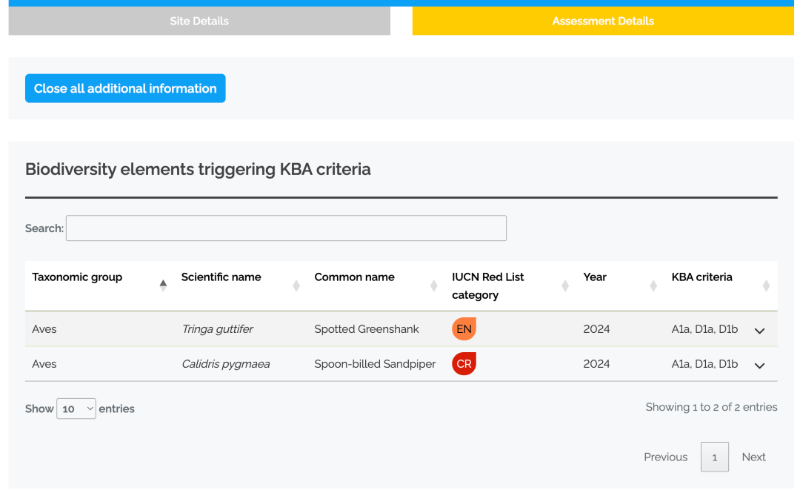Sort table by Scientific name
800x496 pixels.
point(240,286)
